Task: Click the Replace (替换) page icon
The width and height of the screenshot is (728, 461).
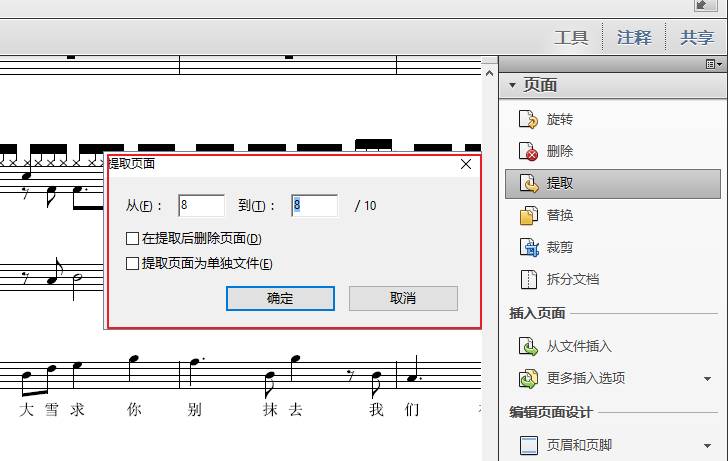Action: click(x=528, y=215)
